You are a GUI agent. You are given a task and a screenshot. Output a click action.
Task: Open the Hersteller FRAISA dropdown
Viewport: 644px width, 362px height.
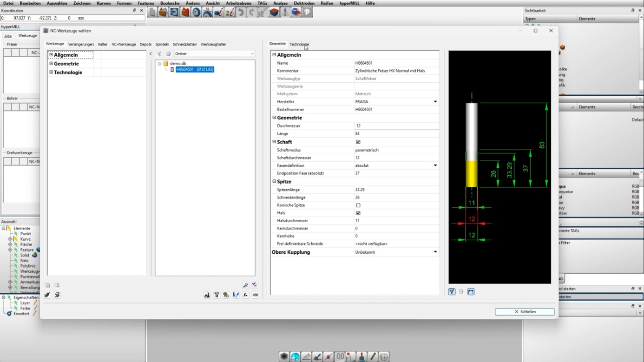tap(435, 102)
